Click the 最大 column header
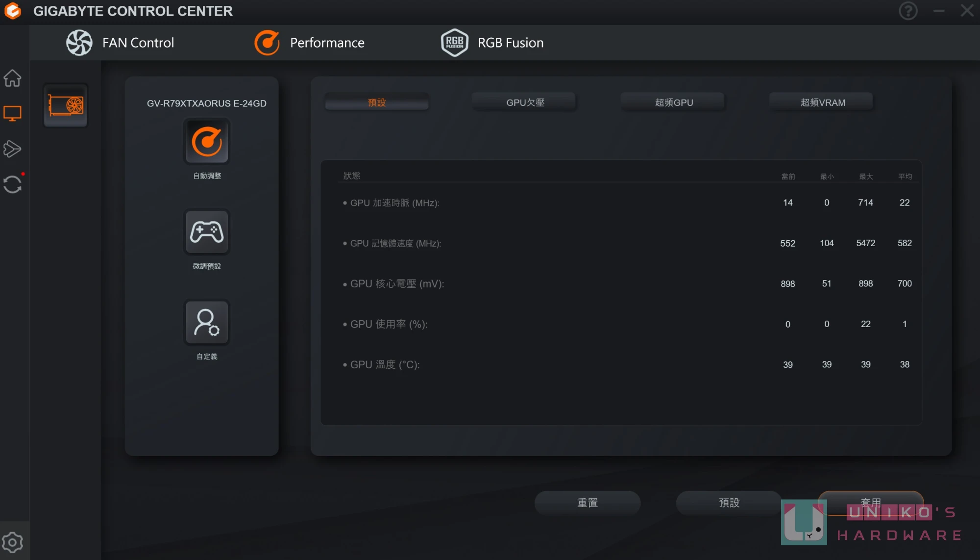The image size is (980, 560). (866, 177)
